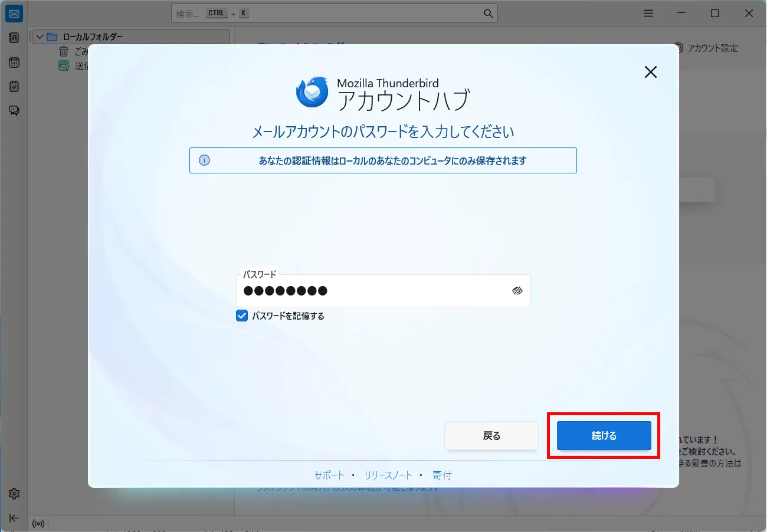Screen dimensions: 767x532
Task: Open Thunderbird settings via the gear icon
Action: [14, 494]
